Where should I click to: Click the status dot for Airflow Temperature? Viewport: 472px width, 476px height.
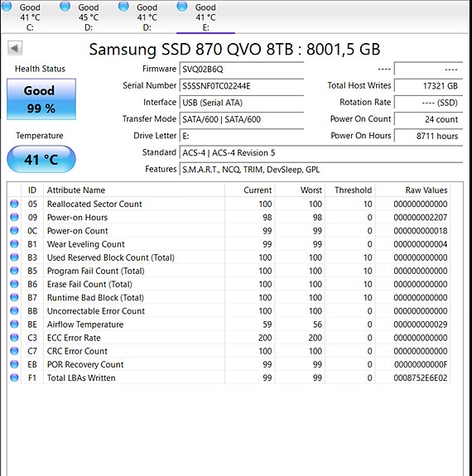tap(14, 324)
